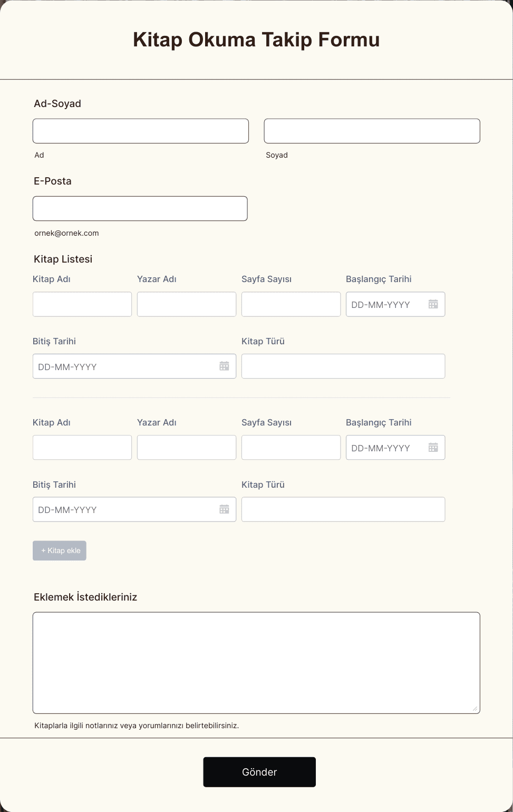Click first Sayfa Sayısı field
513x812 pixels.
click(291, 304)
